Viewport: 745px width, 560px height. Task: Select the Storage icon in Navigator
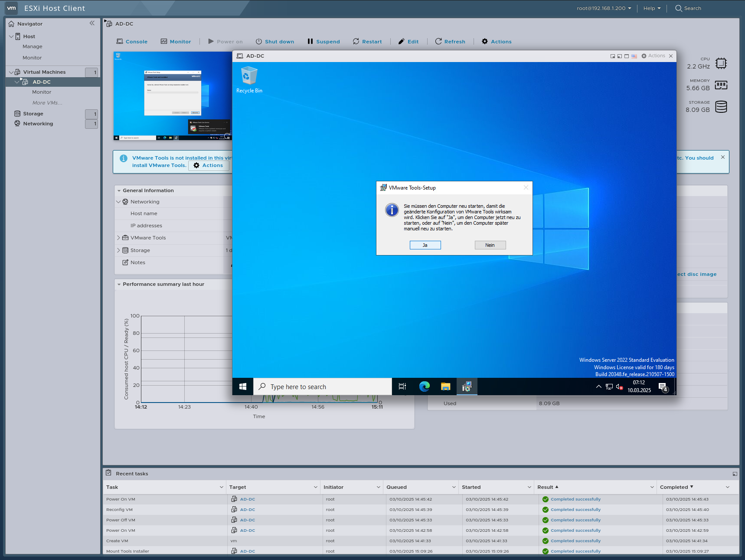[17, 113]
